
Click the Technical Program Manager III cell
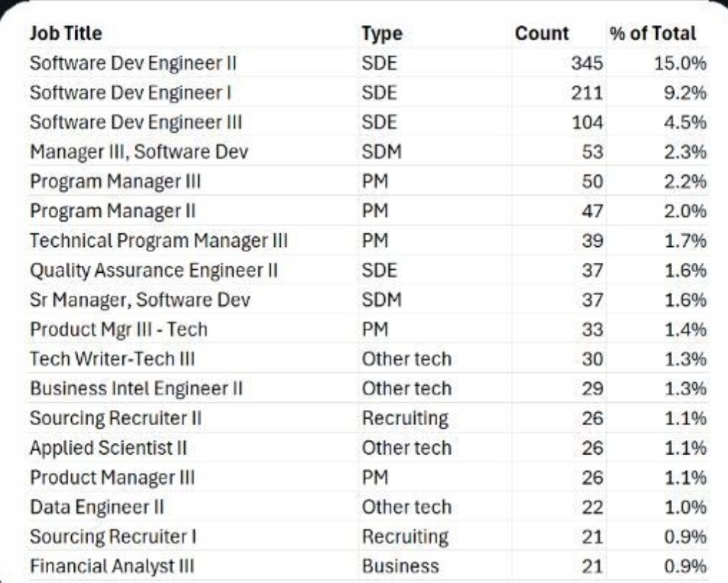[159, 241]
